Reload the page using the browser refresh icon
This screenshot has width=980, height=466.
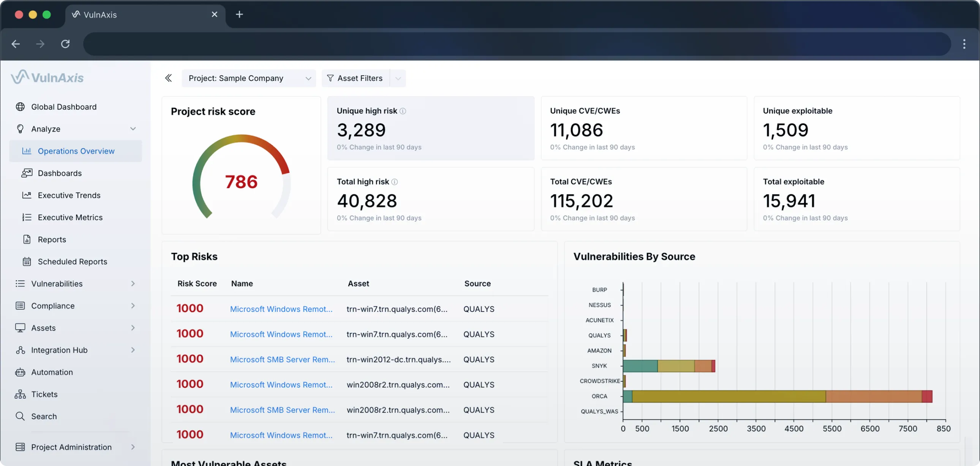pos(65,44)
